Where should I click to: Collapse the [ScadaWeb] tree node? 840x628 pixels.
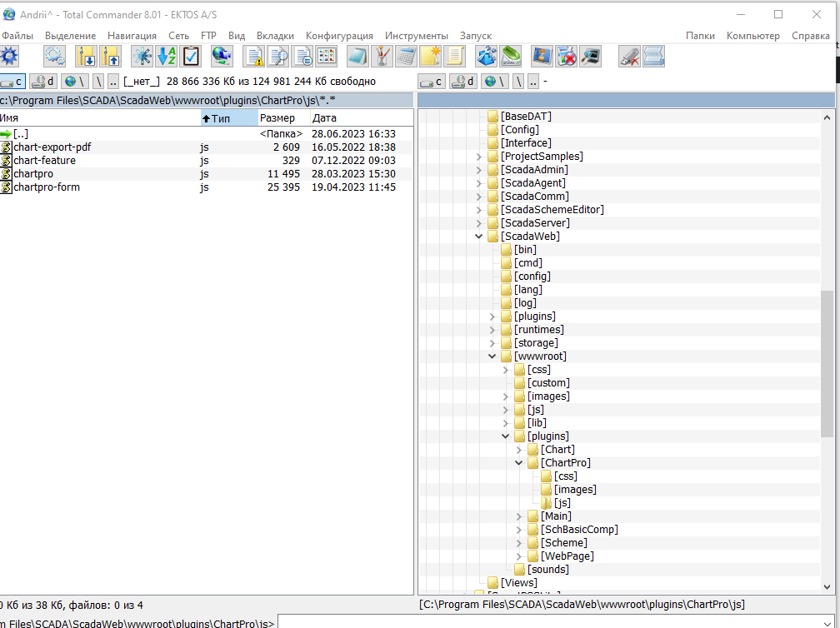click(x=479, y=237)
